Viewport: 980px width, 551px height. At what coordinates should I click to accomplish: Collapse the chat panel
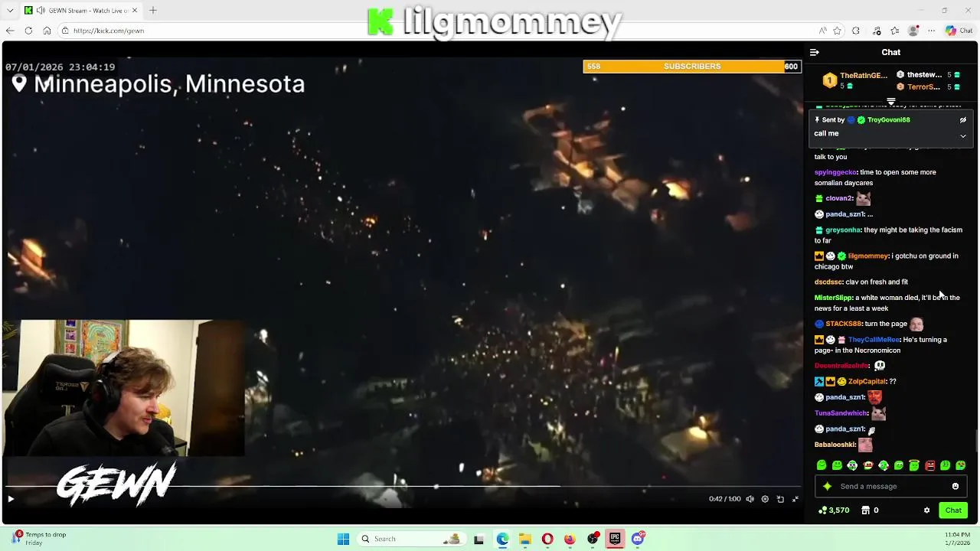coord(815,52)
